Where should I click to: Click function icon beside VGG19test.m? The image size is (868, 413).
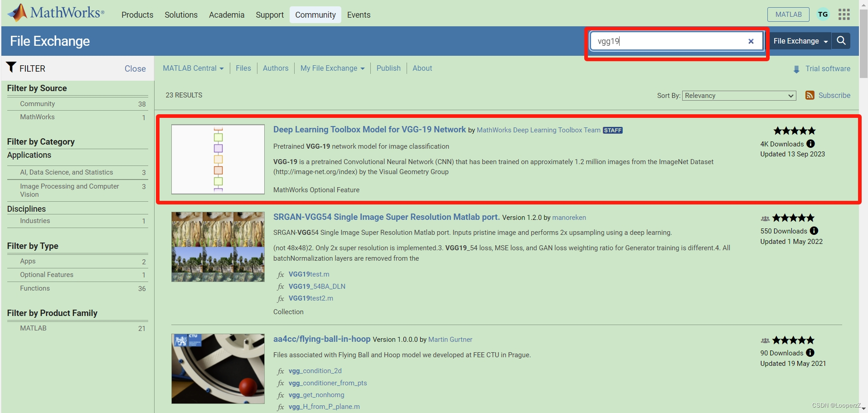pos(281,275)
